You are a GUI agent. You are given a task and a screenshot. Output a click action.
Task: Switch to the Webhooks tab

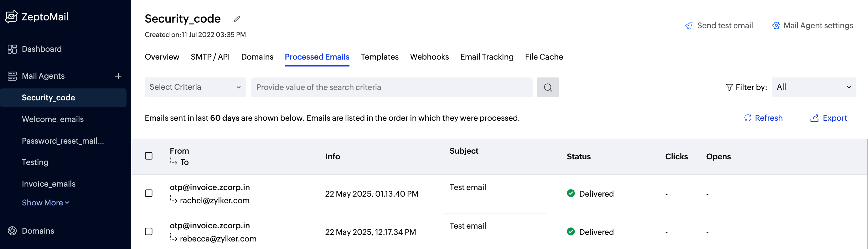point(429,57)
